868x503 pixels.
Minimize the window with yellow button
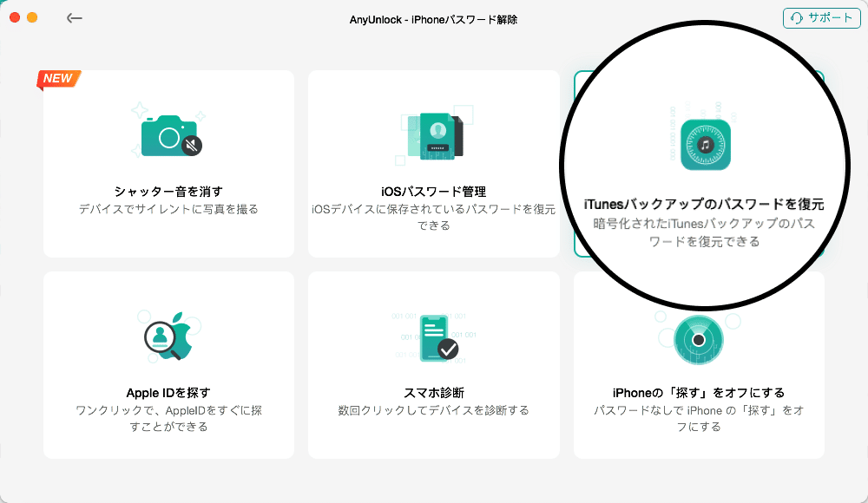(x=32, y=17)
